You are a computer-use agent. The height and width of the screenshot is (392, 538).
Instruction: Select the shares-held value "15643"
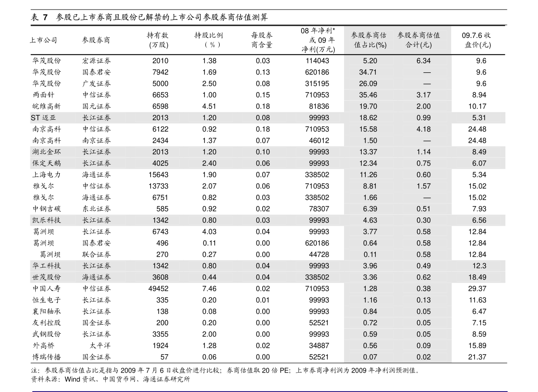[x=159, y=175]
